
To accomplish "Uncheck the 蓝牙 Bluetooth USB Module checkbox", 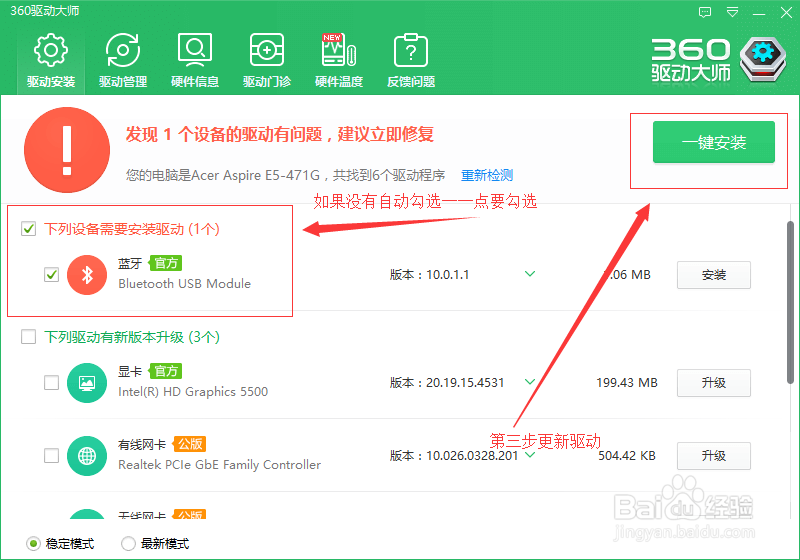I will 52,274.
